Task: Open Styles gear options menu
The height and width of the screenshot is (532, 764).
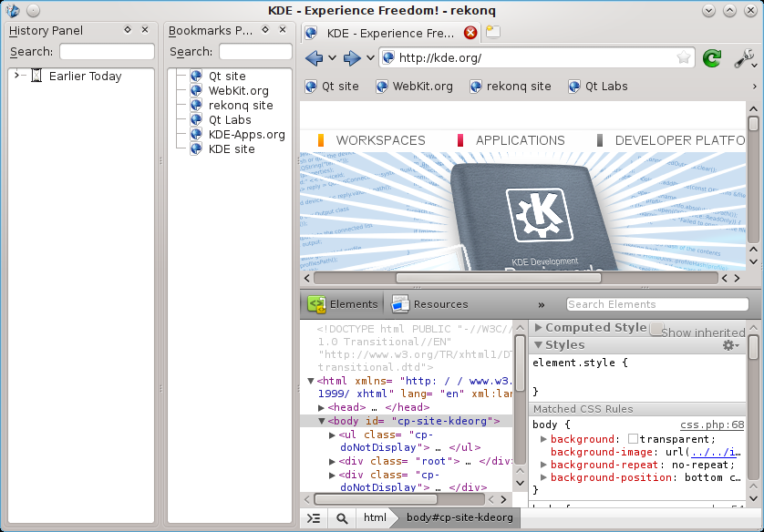Action: [730, 345]
